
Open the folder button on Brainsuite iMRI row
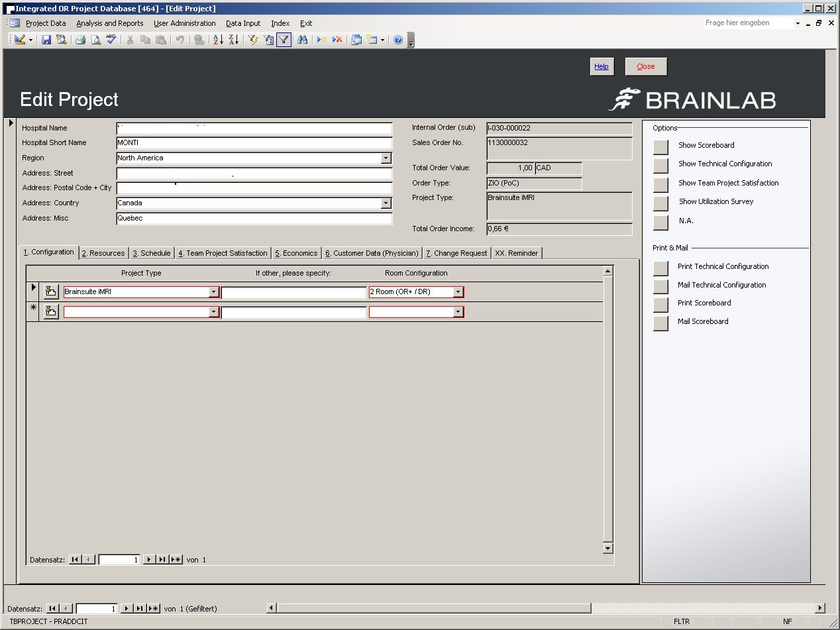point(50,291)
